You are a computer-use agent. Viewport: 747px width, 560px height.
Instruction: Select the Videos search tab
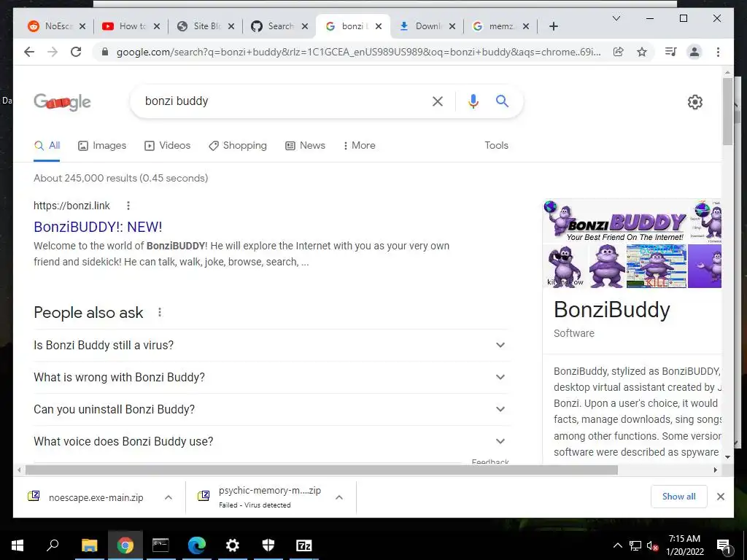pos(167,145)
